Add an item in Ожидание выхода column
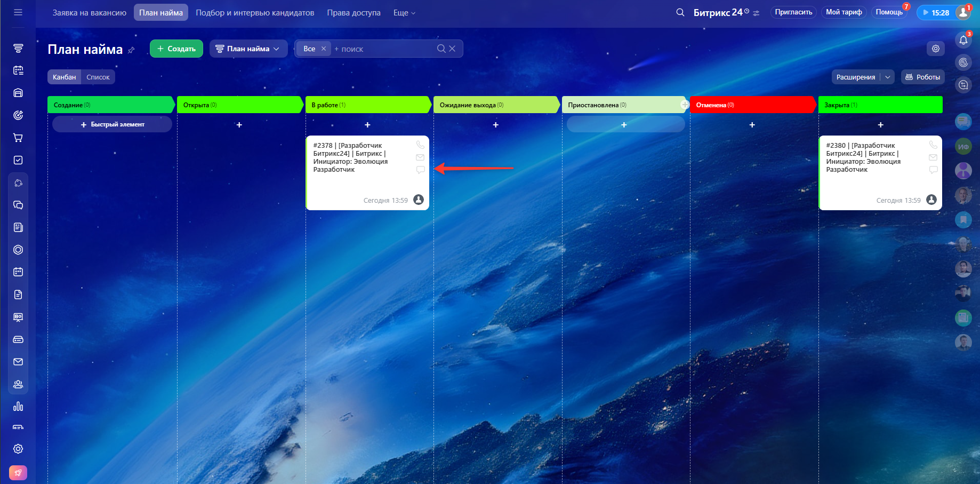 coord(496,124)
